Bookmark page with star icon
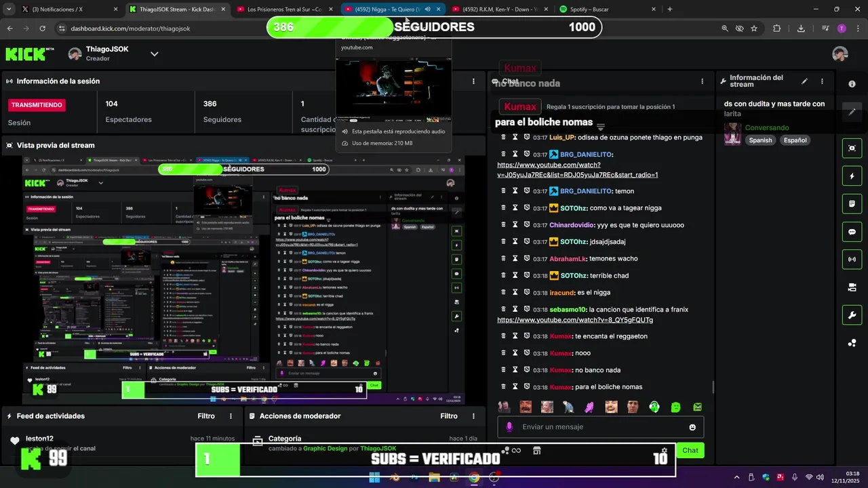 pos(754,28)
